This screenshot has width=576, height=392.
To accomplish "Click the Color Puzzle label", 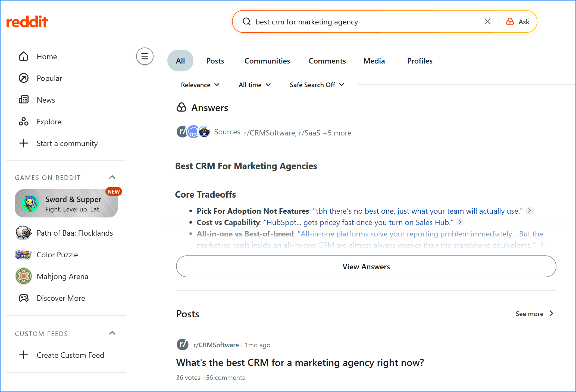I will click(x=57, y=255).
